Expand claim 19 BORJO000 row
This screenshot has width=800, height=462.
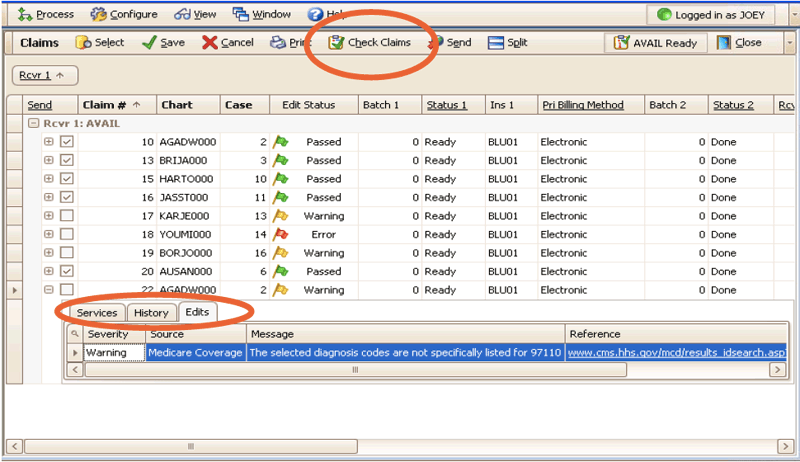click(x=48, y=252)
